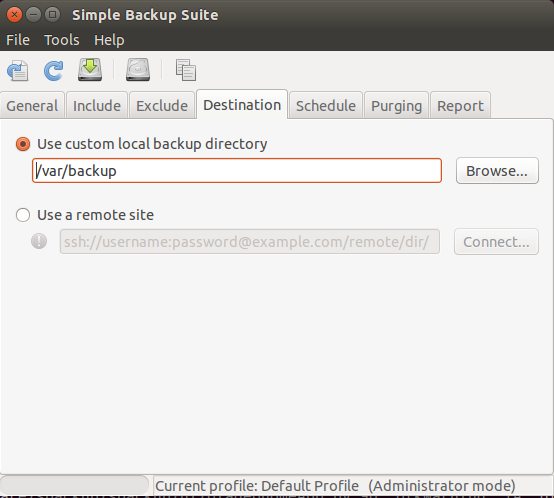Click the Connect... button

(496, 242)
